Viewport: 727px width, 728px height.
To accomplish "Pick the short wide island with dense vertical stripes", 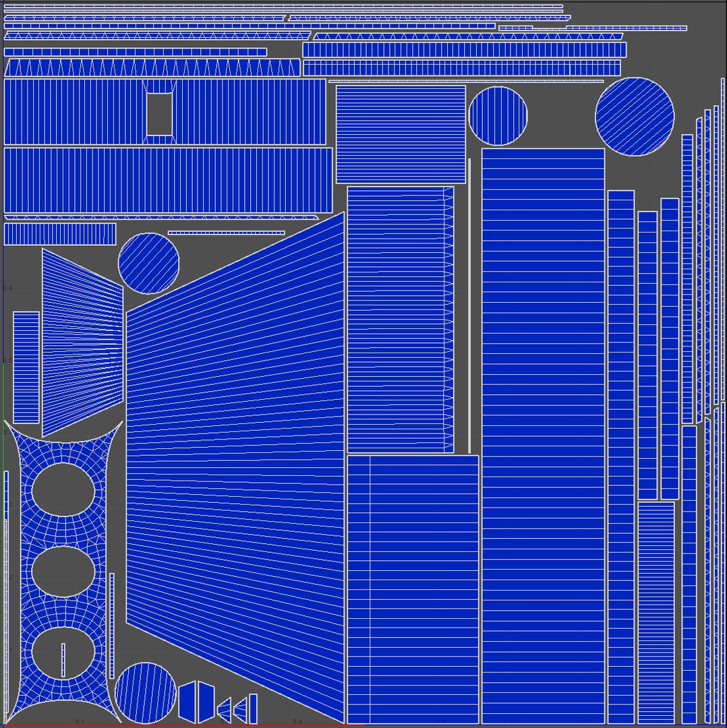I will (x=60, y=234).
